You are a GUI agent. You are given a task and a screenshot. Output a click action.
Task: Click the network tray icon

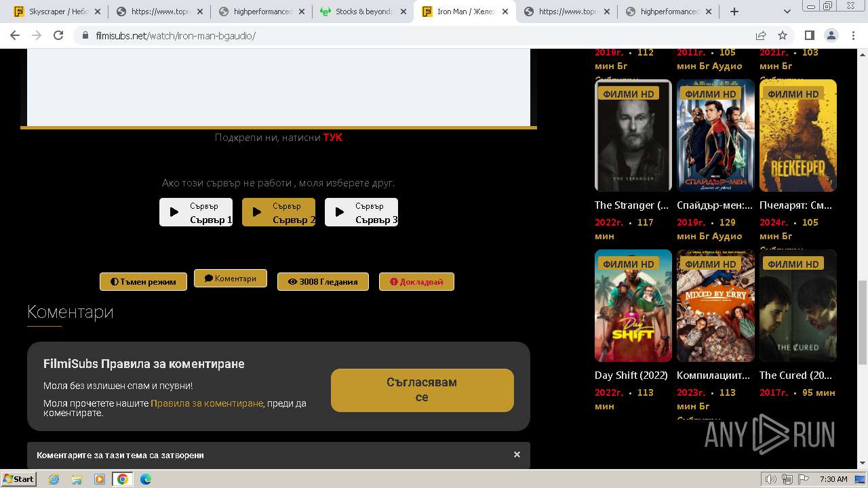point(787,479)
